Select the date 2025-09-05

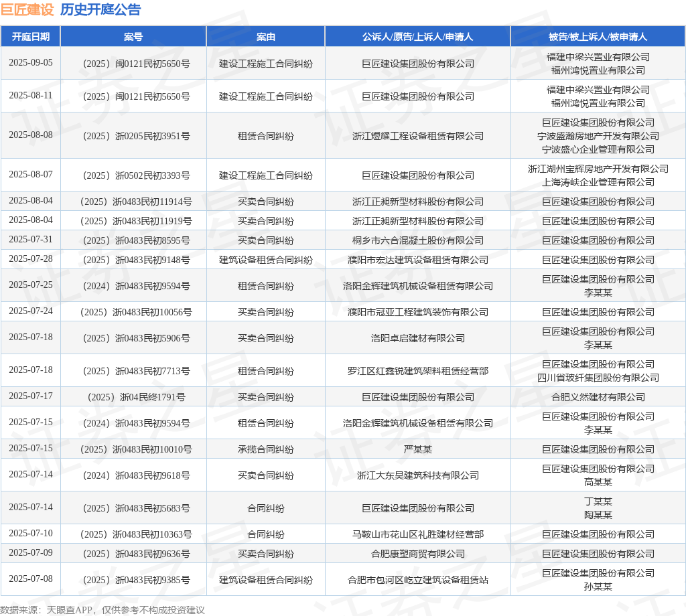coord(31,62)
